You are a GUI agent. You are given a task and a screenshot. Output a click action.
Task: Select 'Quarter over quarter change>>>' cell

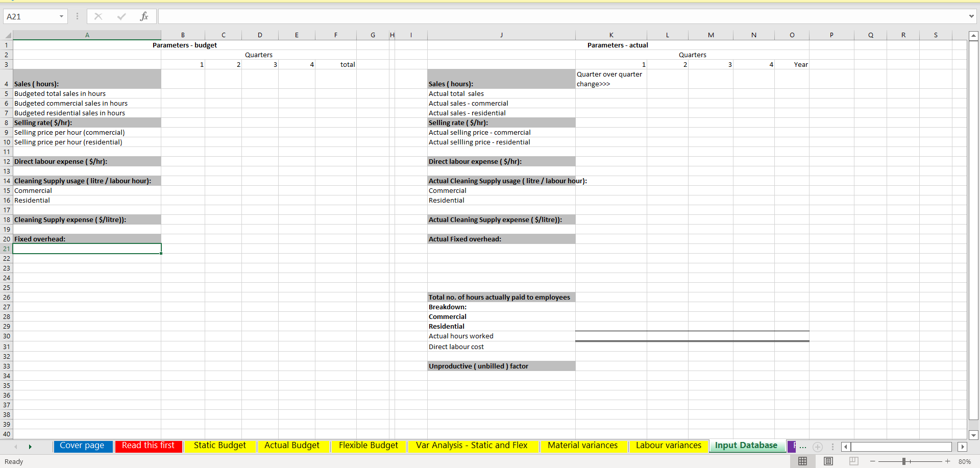[x=611, y=79]
